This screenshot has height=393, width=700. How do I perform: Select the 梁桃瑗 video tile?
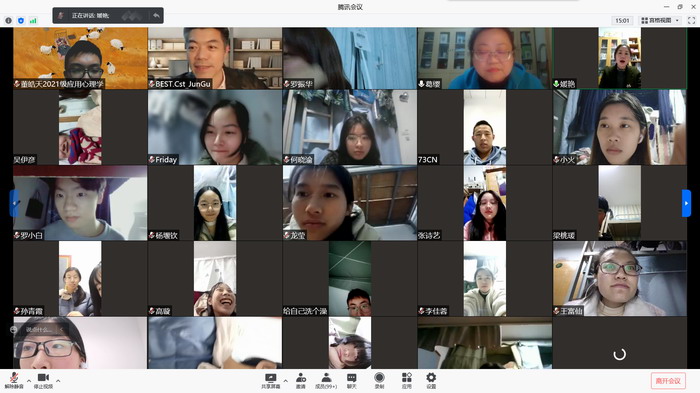(620, 203)
